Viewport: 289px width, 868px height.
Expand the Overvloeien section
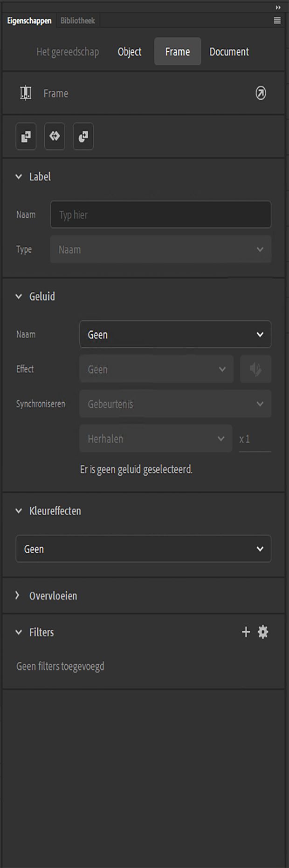pyautogui.click(x=18, y=595)
